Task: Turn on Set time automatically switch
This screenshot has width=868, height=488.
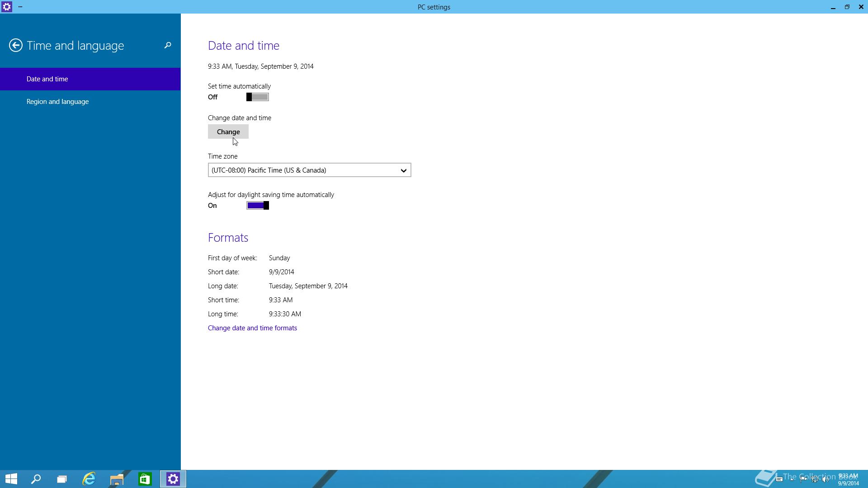Action: [x=258, y=97]
